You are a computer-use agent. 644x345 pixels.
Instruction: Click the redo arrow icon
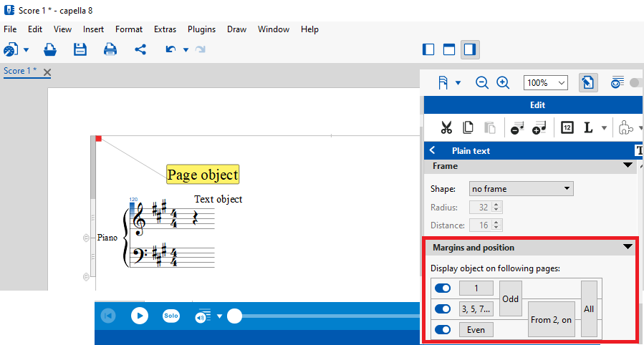(201, 49)
